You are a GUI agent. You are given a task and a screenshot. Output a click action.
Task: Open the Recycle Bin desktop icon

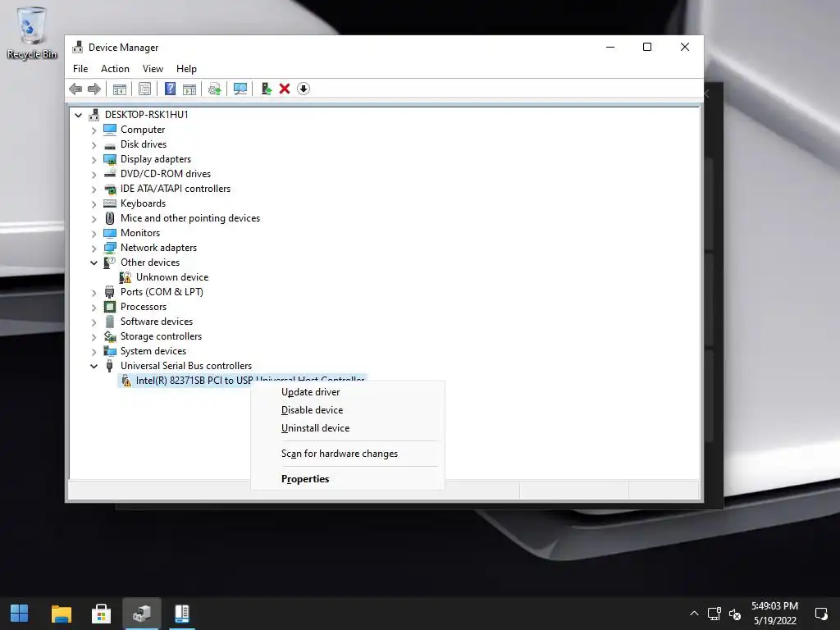[32, 33]
